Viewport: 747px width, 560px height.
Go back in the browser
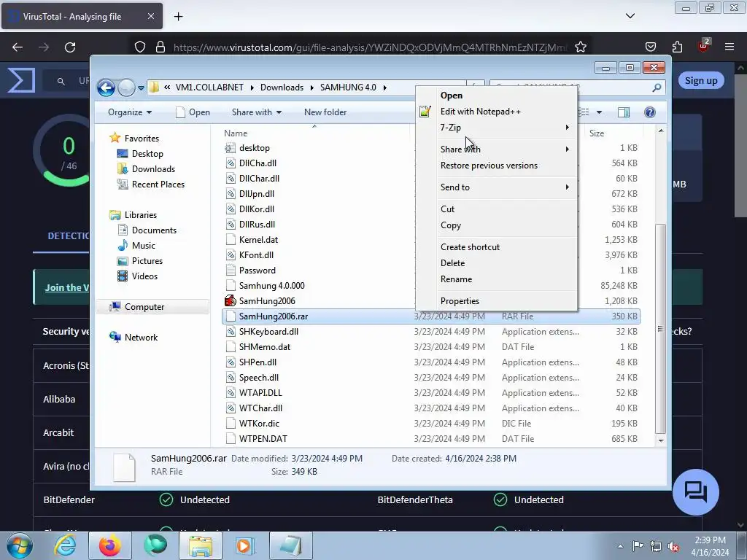[x=18, y=47]
